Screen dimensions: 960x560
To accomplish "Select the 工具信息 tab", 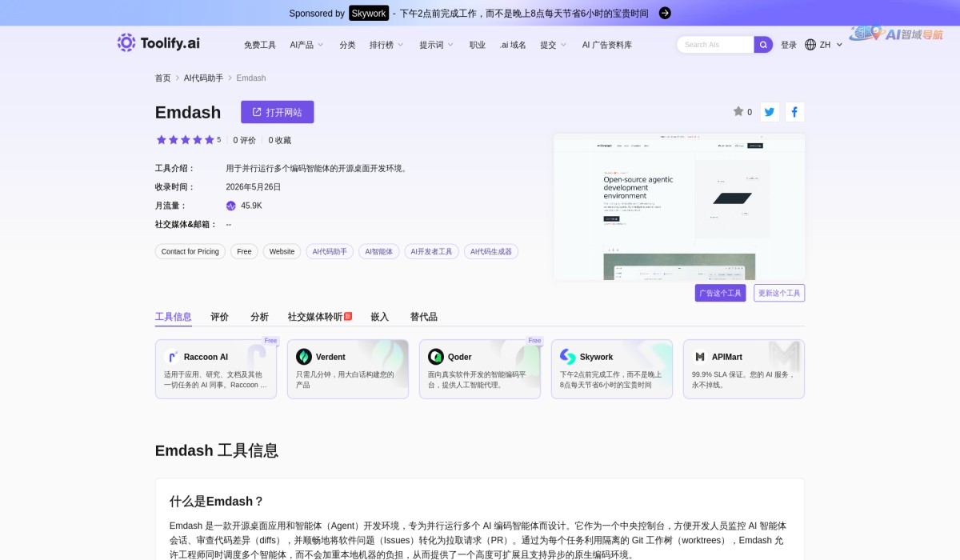I will [174, 317].
